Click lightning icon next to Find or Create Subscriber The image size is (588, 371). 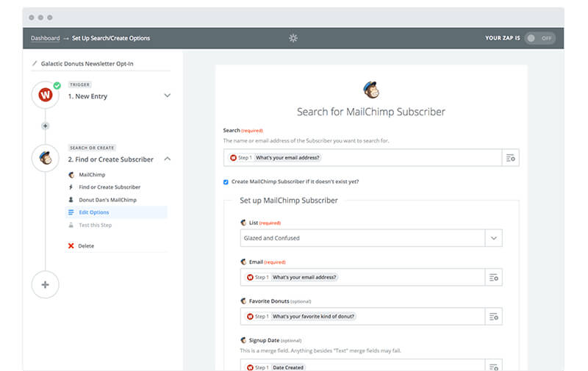71,187
